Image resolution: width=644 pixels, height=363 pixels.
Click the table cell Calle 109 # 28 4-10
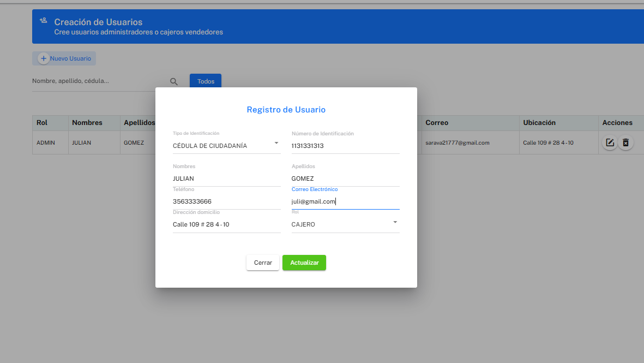tap(559, 142)
